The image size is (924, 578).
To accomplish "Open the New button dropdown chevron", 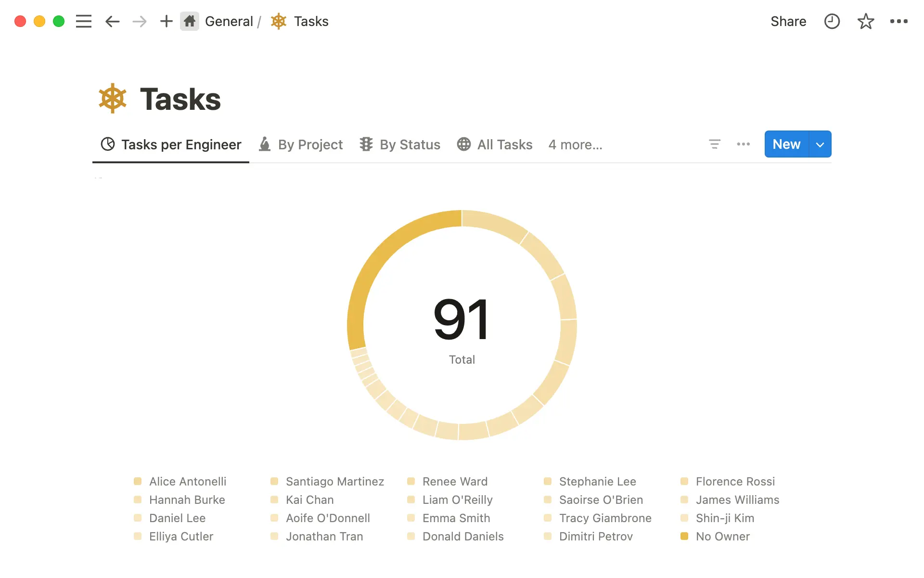I will pos(820,144).
